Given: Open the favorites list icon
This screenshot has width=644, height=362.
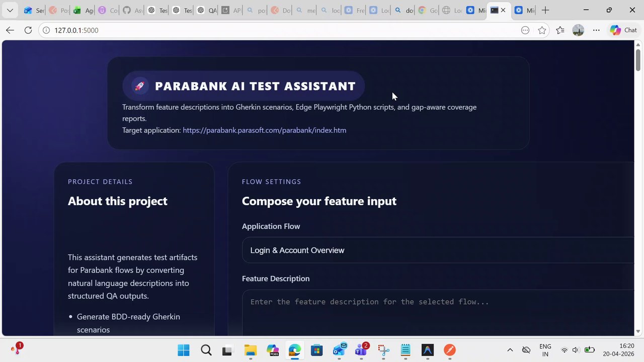Looking at the screenshot, I should pyautogui.click(x=560, y=30).
